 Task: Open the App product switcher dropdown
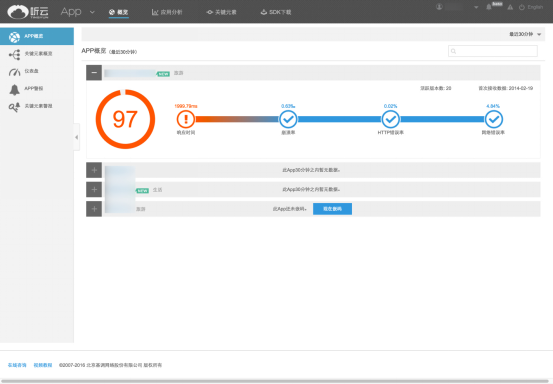point(78,12)
